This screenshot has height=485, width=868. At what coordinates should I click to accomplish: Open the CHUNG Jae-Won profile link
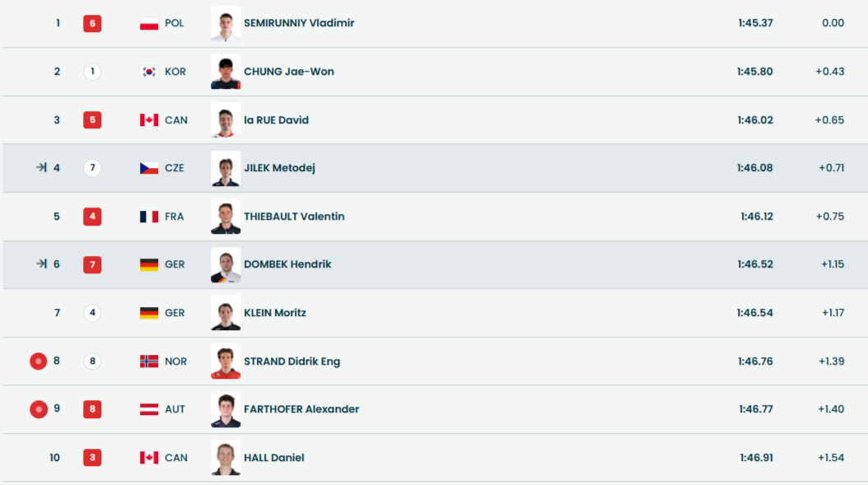pyautogui.click(x=288, y=72)
